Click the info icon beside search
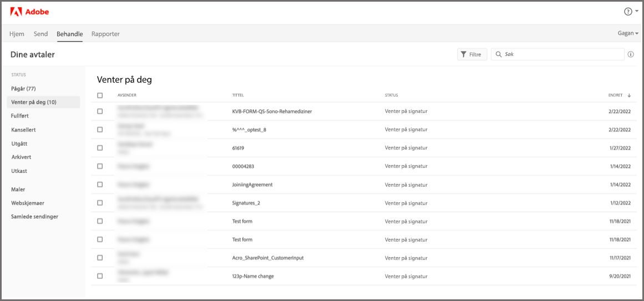This screenshot has height=301, width=644. point(631,54)
